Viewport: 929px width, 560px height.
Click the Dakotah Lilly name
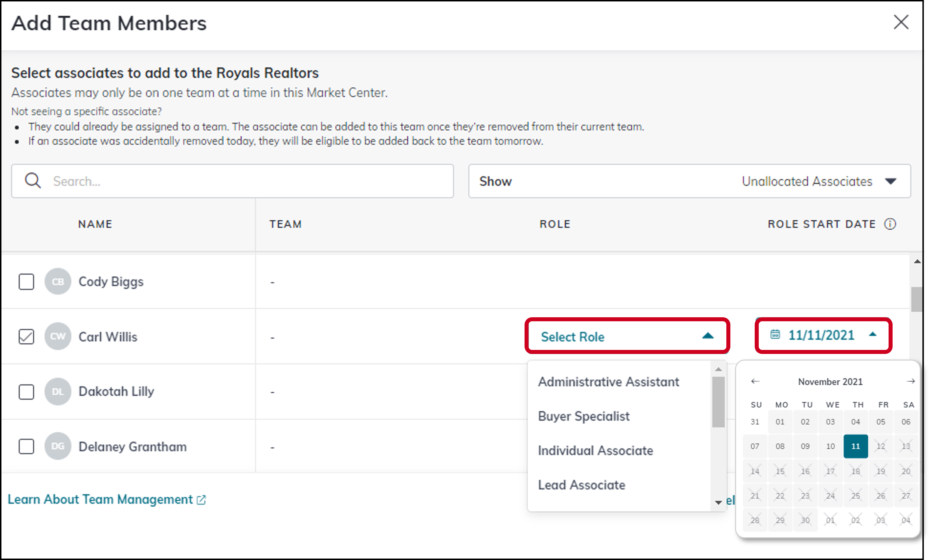(x=116, y=391)
